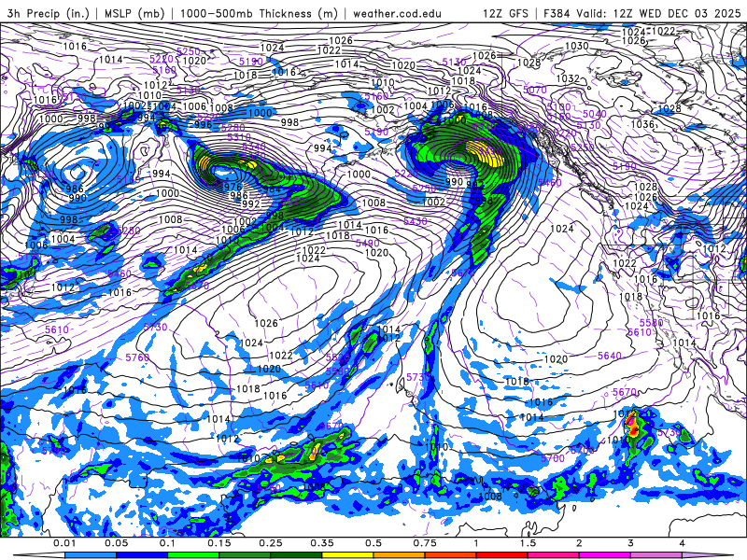747x560 pixels.
Task: Click the 'MSLP (mb)' header label
Action: tap(134, 13)
